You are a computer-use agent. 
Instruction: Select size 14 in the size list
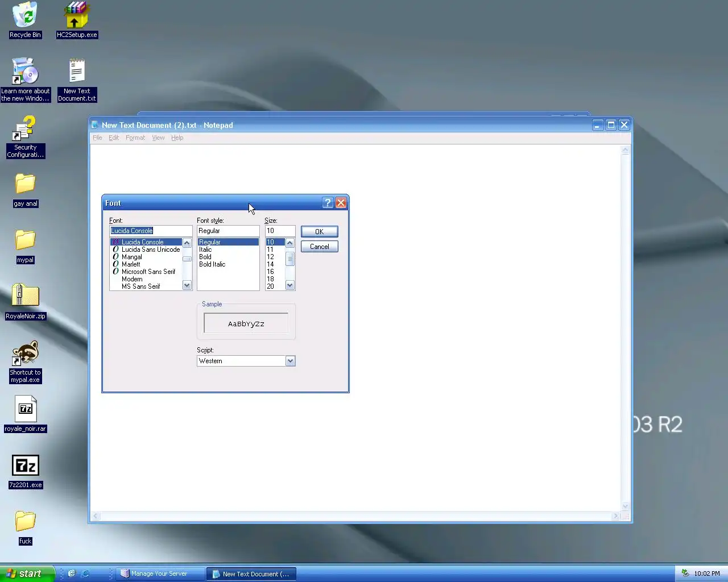click(x=275, y=264)
